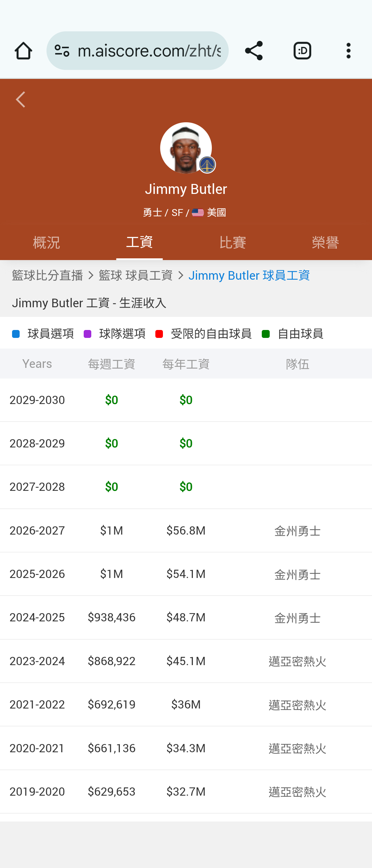Select the 工資 tab
372x868 pixels.
pos(139,242)
